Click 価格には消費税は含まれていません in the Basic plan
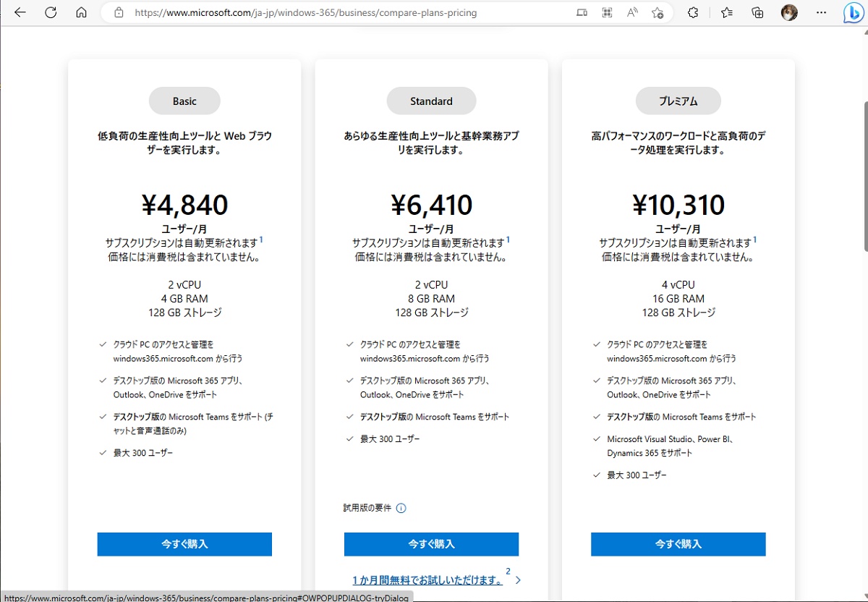Image resolution: width=868 pixels, height=602 pixels. click(184, 257)
